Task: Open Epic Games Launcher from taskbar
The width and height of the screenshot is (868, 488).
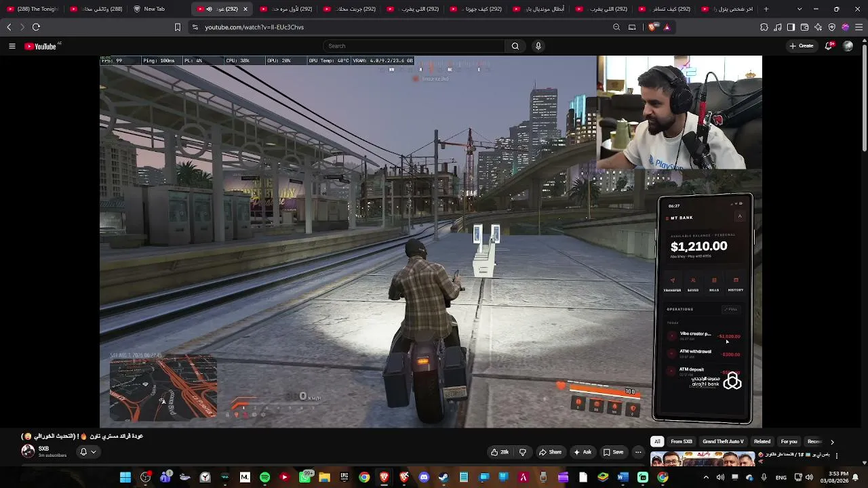Action: [344, 477]
